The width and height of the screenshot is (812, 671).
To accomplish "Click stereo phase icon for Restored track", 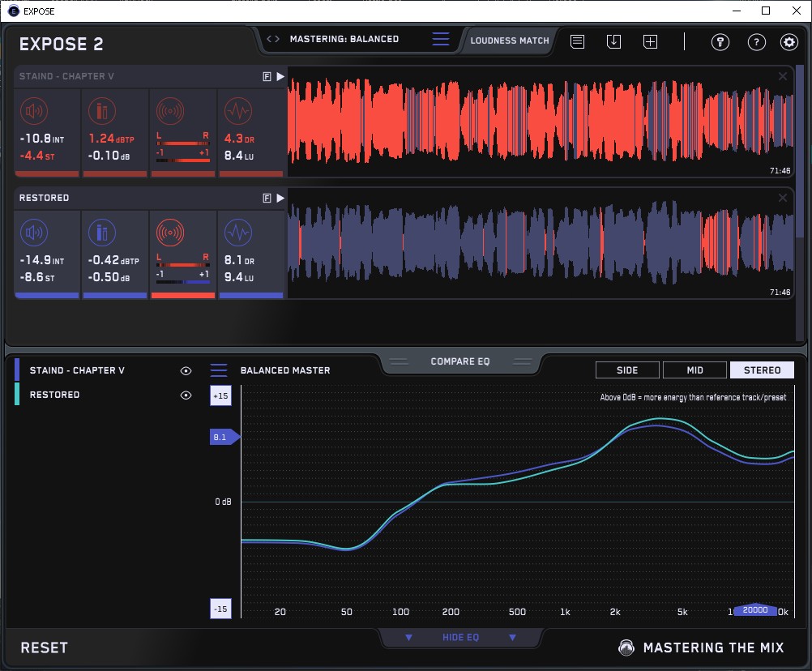I will 169,233.
